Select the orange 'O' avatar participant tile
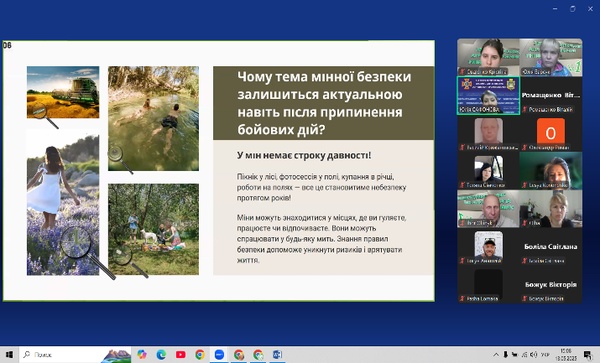600x363 pixels. click(551, 133)
